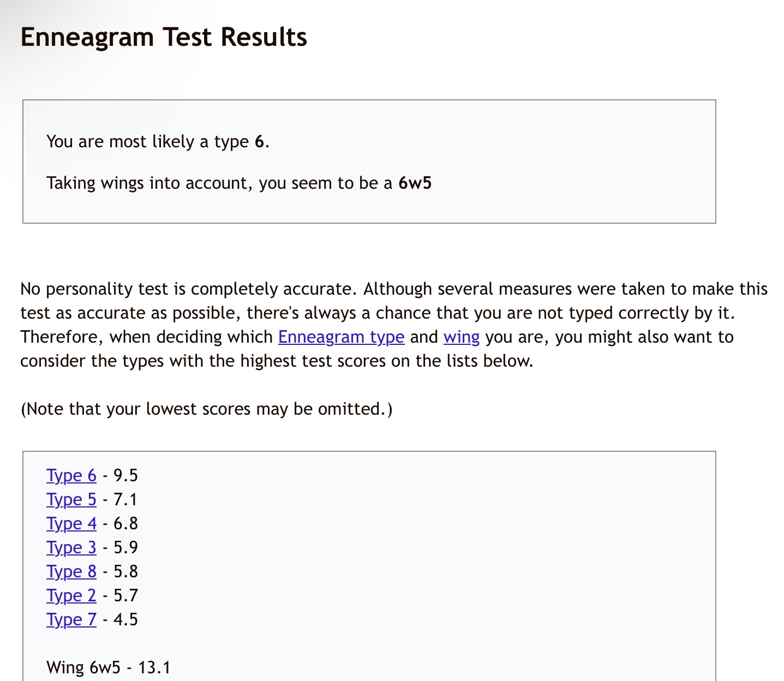Click the 'Enneagram Test Results' heading

click(164, 37)
